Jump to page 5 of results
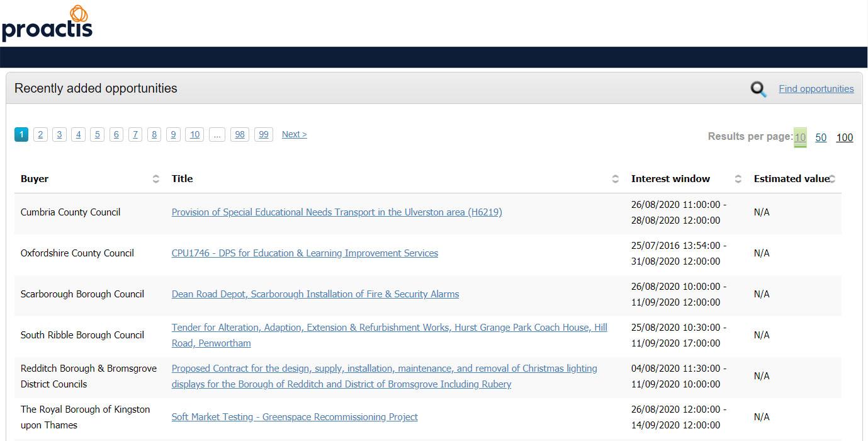Image resolution: width=868 pixels, height=441 pixels. 97,134
